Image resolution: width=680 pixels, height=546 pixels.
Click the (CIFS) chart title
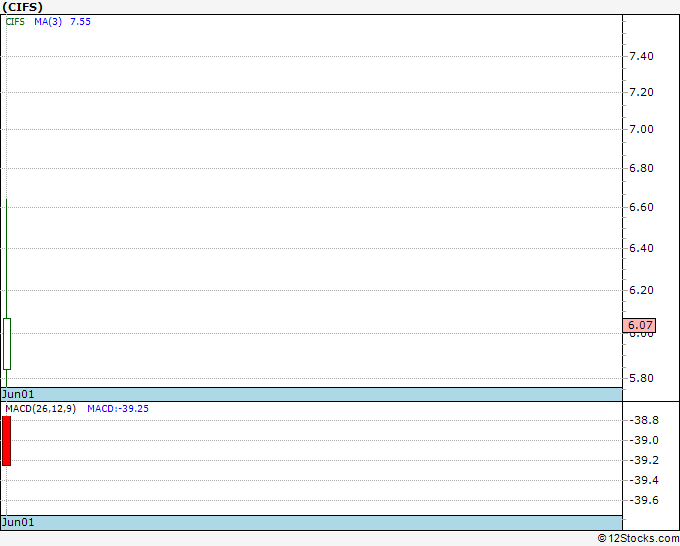click(23, 7)
